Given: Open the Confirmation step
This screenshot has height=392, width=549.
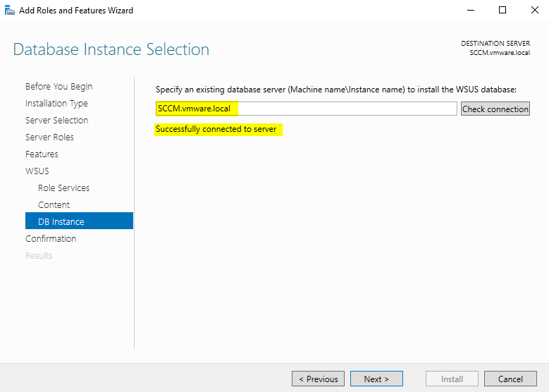Looking at the screenshot, I should click(51, 239).
